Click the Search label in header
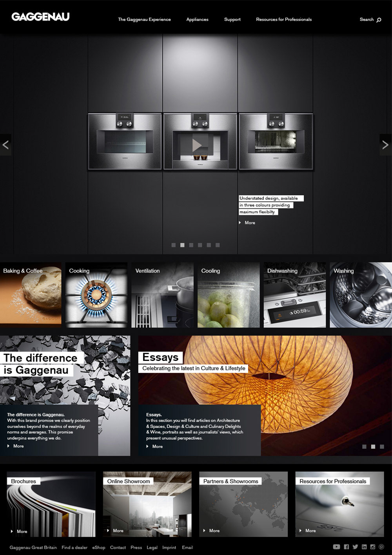The height and width of the screenshot is (555, 392). click(367, 19)
